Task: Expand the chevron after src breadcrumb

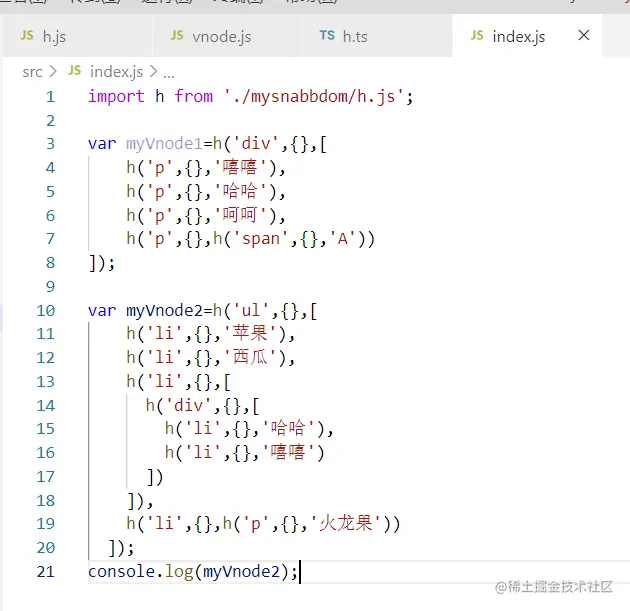Action: click(53, 72)
